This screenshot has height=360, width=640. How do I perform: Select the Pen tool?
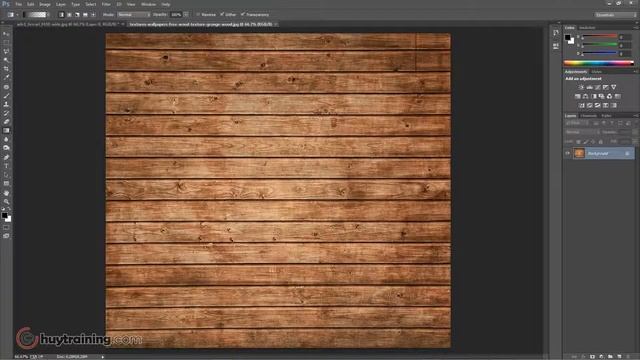(6, 158)
